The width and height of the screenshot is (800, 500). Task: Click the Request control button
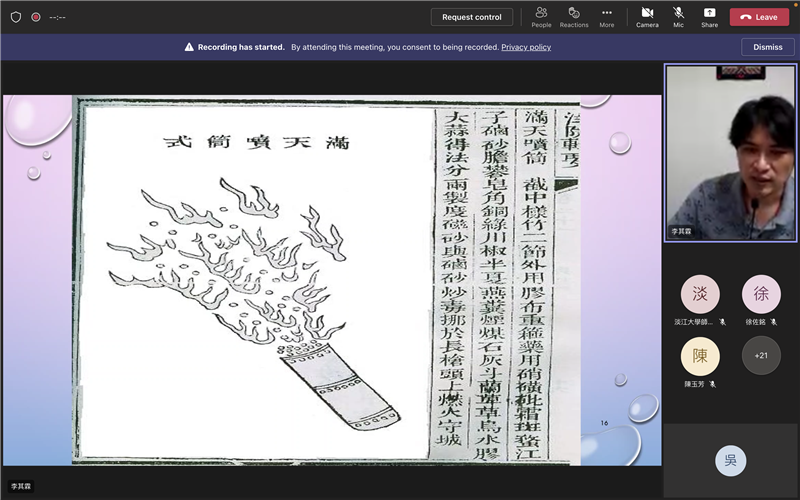coord(472,17)
